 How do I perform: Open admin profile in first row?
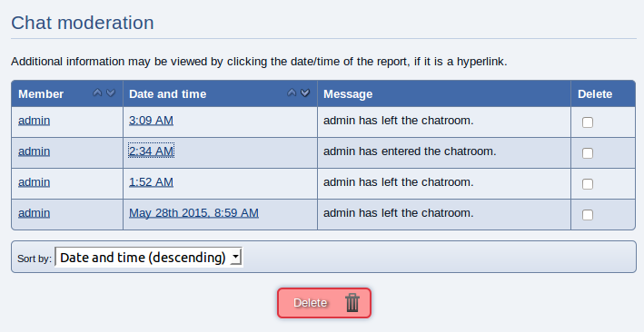(35, 121)
